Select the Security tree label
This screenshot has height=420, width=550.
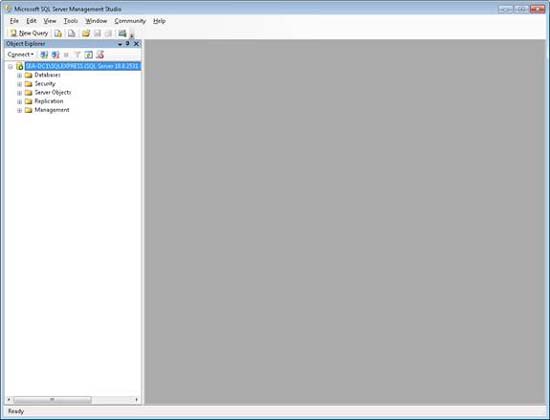(x=45, y=84)
